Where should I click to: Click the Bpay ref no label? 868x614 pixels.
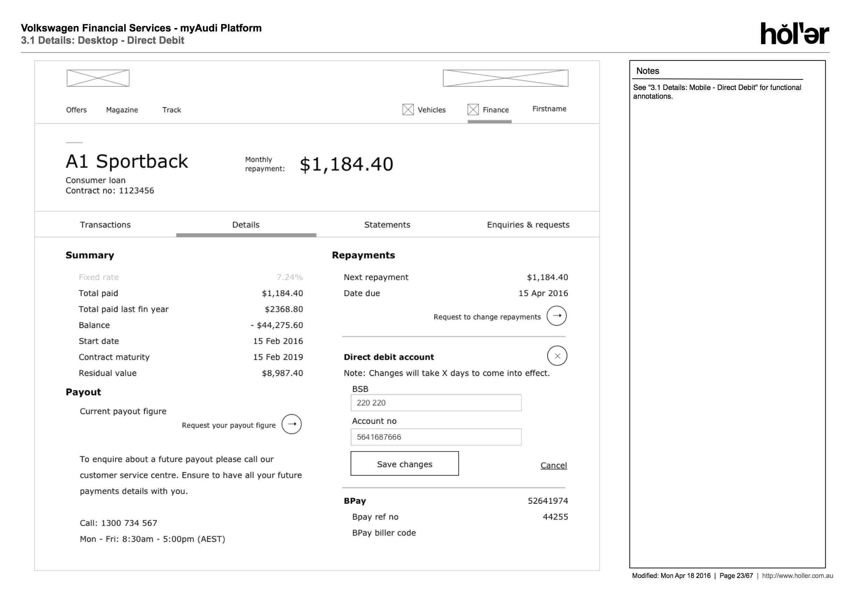pos(375,517)
